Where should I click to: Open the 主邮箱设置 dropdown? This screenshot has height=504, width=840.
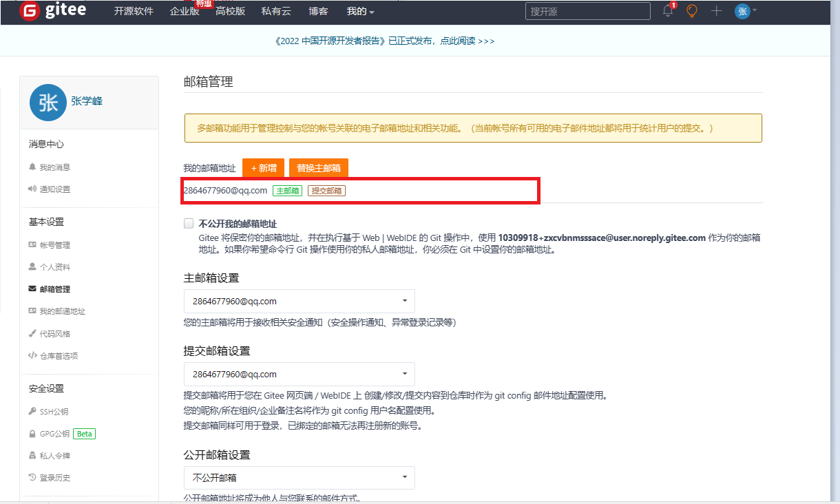[x=300, y=301]
